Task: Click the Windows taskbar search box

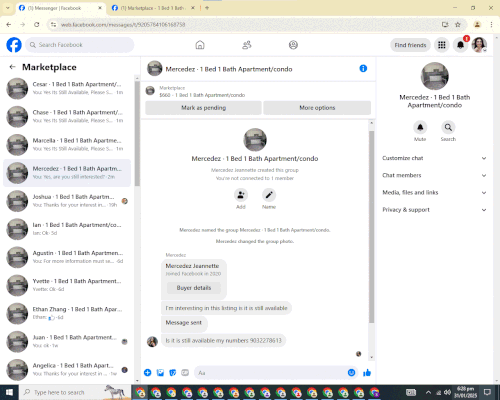Action: pos(75,392)
